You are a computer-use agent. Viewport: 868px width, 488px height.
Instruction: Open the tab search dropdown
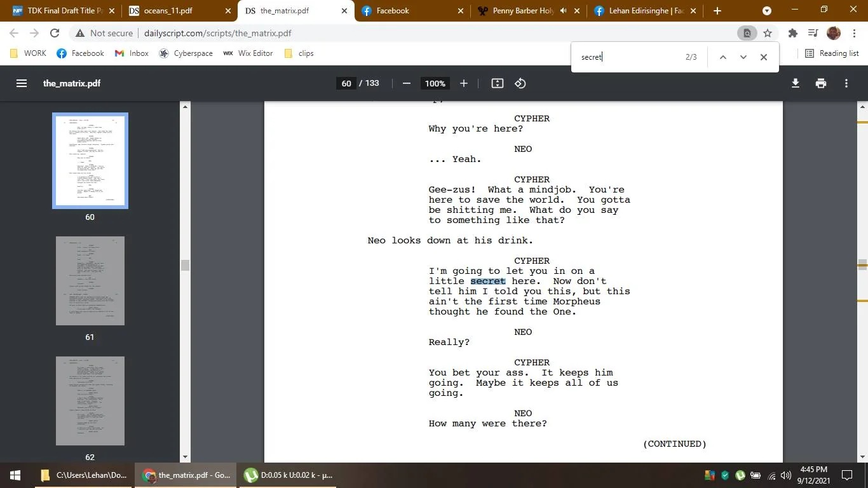767,11
